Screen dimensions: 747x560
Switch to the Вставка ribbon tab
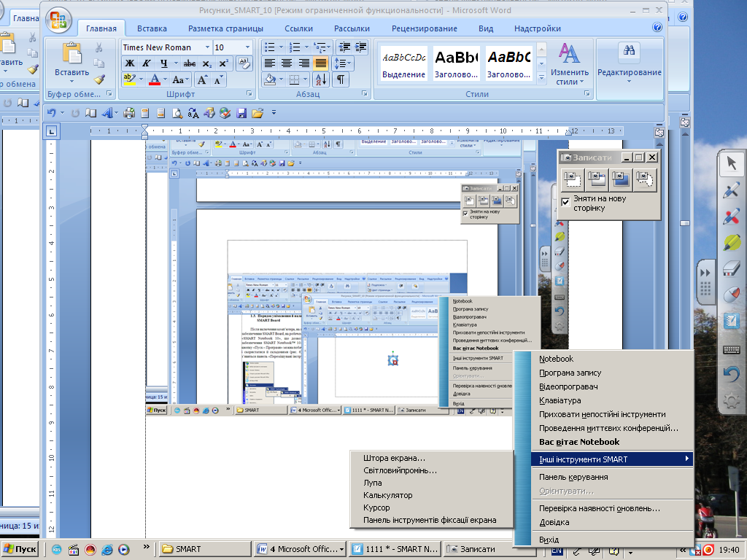point(152,28)
